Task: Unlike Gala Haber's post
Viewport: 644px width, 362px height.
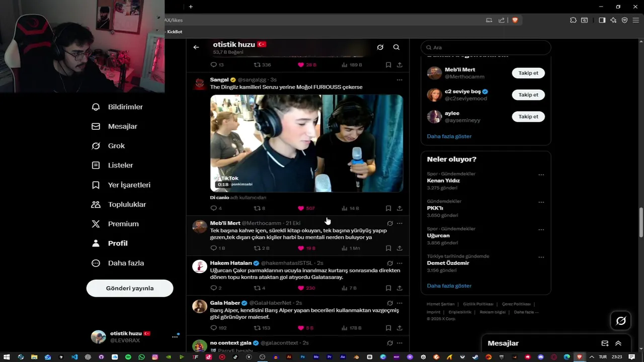Action: [301, 328]
